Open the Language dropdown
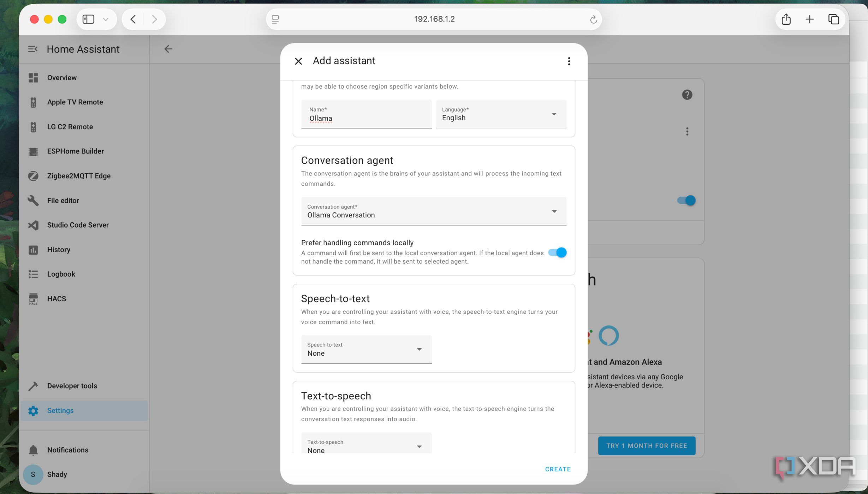The height and width of the screenshot is (494, 868). tap(501, 114)
